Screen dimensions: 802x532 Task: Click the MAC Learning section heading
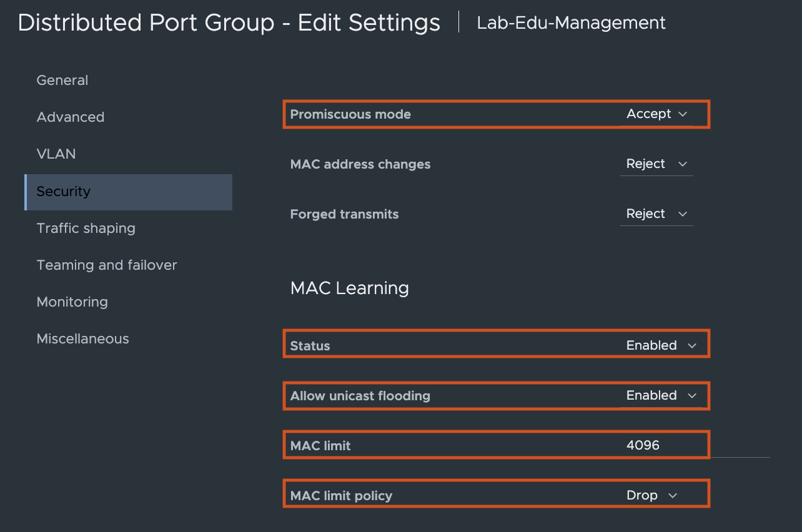tap(350, 288)
